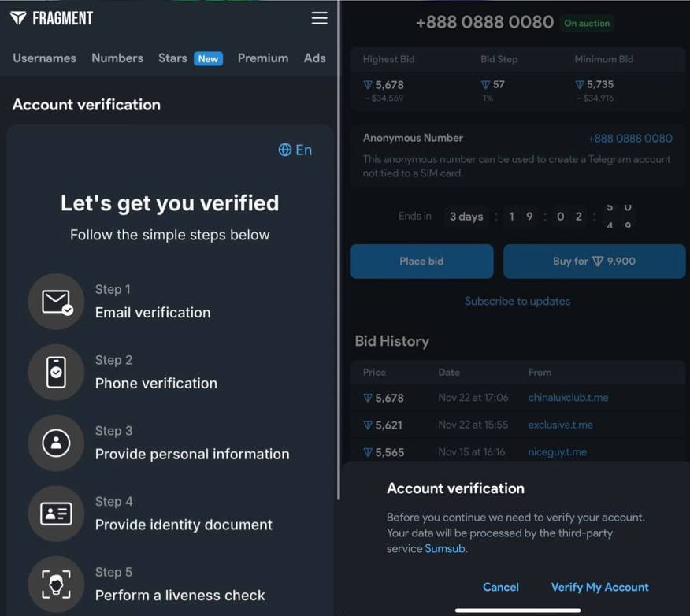The width and height of the screenshot is (690, 616).
Task: Switch to the Numbers tab
Action: 117,58
